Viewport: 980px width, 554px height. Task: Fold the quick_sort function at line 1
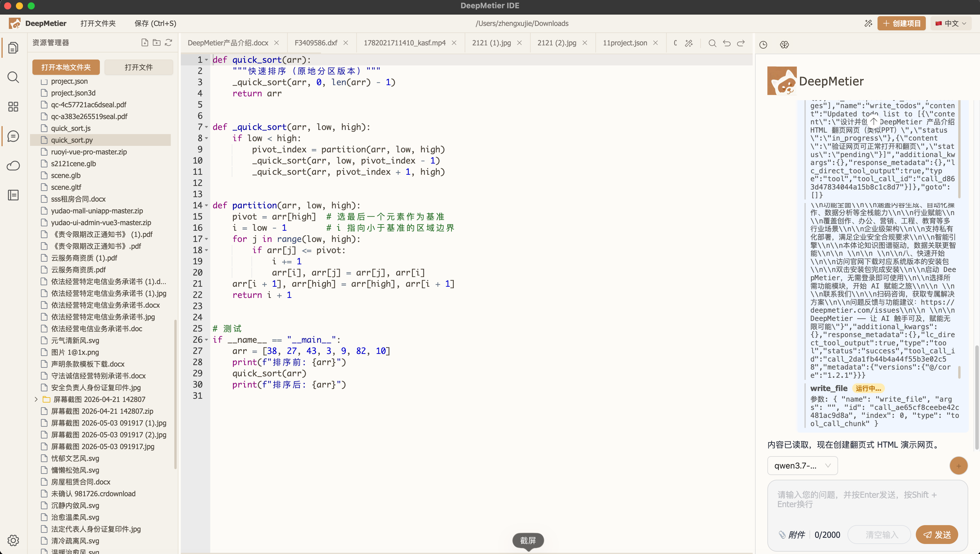pos(207,60)
